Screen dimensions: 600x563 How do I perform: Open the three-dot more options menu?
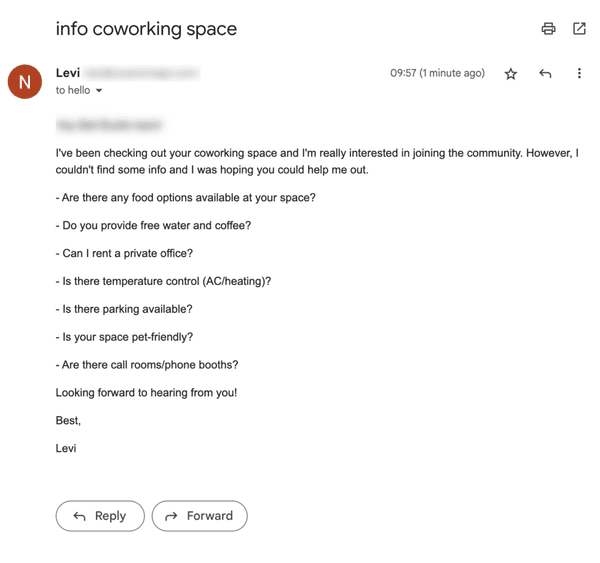(579, 74)
